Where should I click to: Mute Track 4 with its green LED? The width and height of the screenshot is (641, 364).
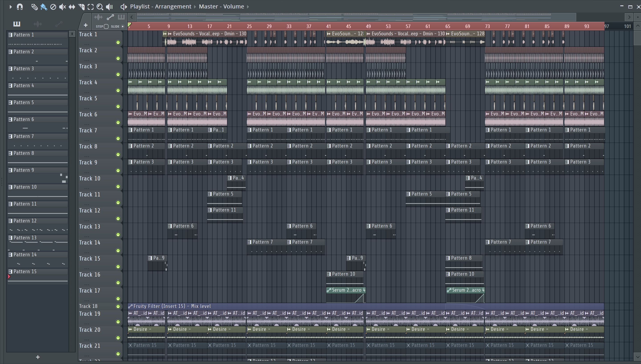click(x=118, y=91)
